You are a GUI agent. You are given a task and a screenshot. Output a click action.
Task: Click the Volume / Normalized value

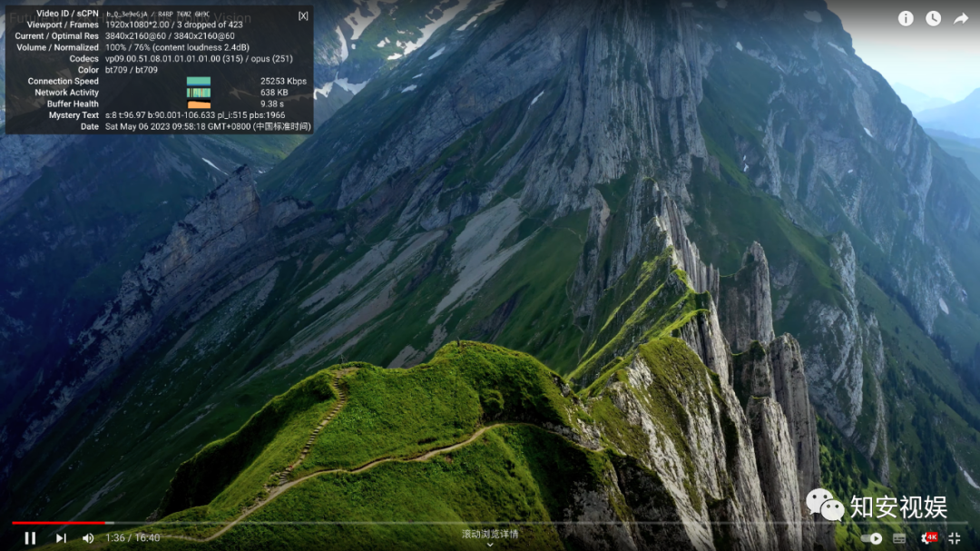(177, 47)
